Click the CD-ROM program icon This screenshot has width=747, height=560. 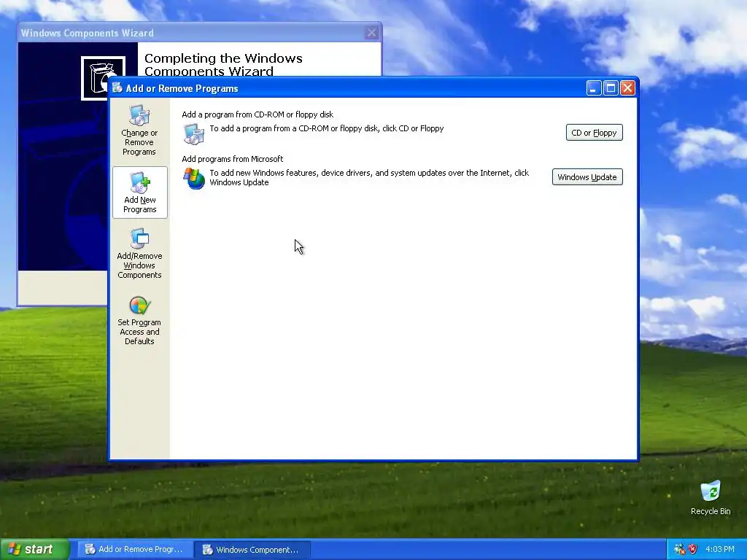(x=194, y=134)
